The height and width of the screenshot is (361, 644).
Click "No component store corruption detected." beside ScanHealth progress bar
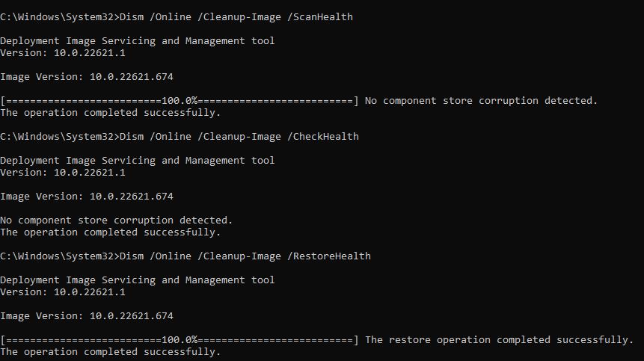pyautogui.click(x=481, y=101)
